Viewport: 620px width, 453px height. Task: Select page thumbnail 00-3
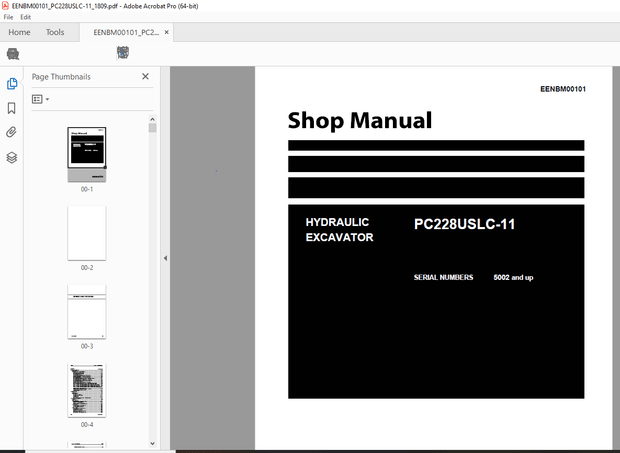coord(87,311)
